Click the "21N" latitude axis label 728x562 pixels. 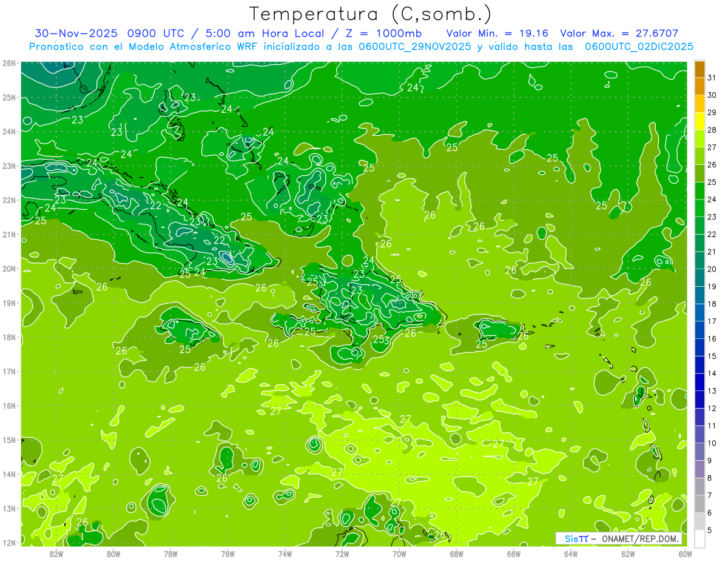tap(9, 235)
